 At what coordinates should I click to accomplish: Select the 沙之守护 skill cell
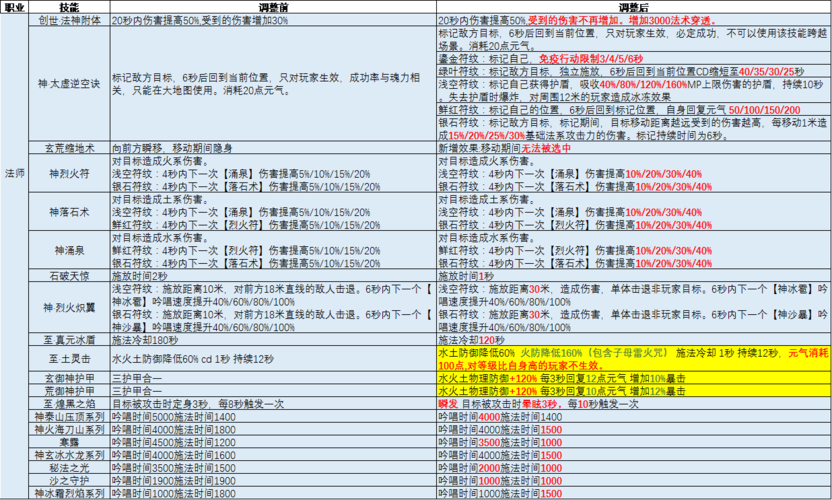point(70,480)
